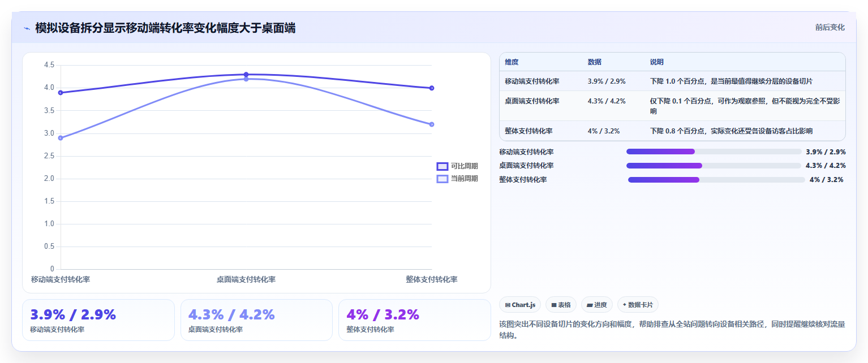
Task: Click the 4.0 point for 整体 on 可比周期 line
Action: click(x=432, y=88)
